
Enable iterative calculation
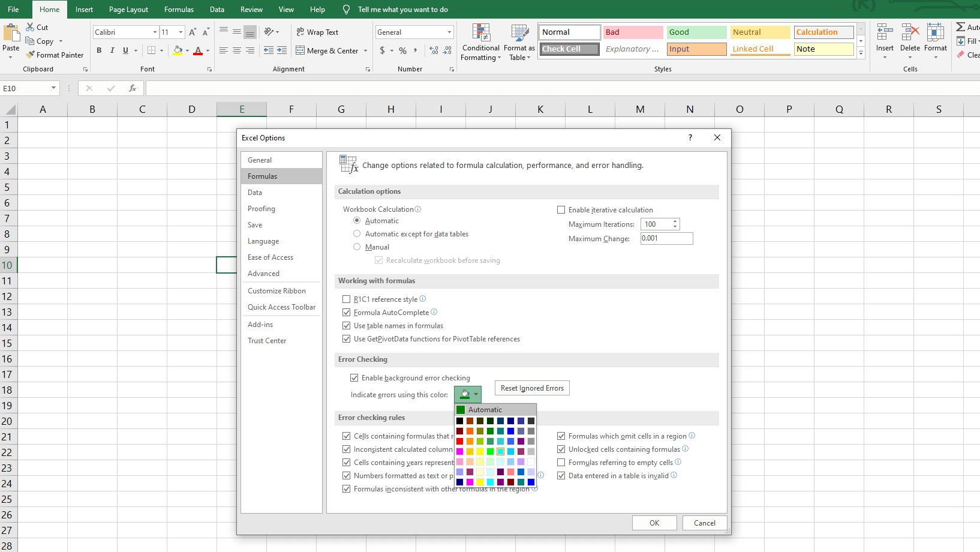(561, 209)
